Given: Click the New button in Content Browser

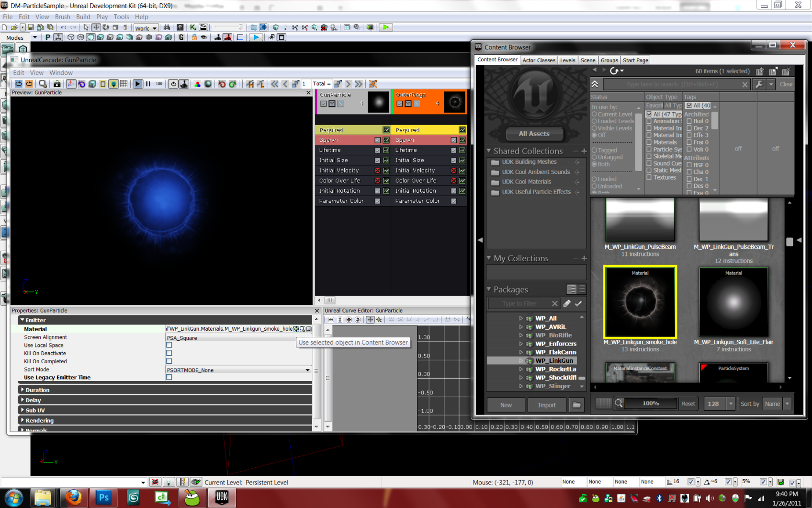Looking at the screenshot, I should coord(506,405).
